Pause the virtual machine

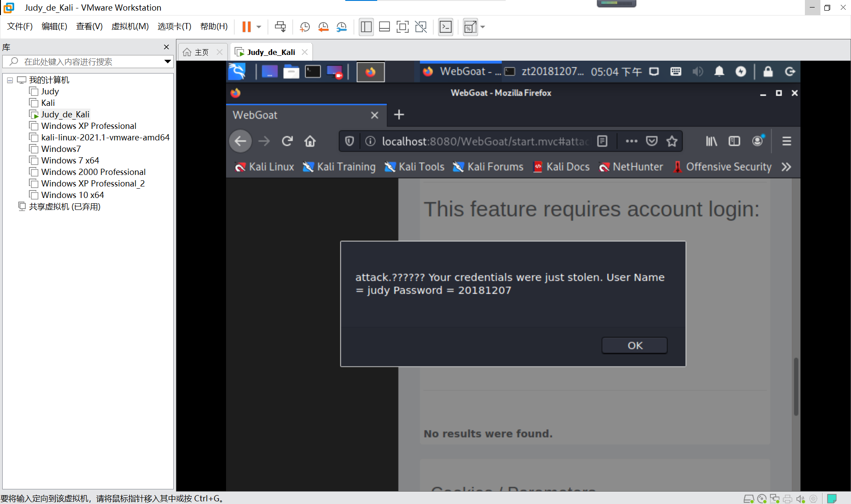tap(246, 27)
